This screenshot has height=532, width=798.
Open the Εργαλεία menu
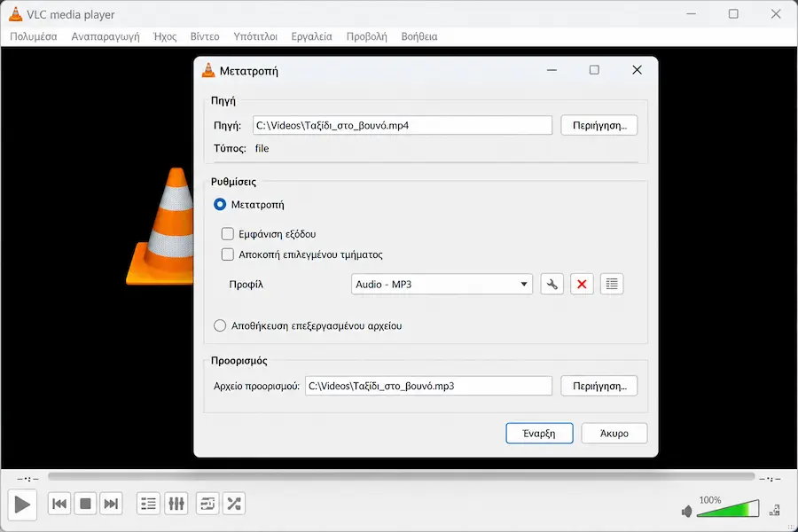[x=311, y=36]
